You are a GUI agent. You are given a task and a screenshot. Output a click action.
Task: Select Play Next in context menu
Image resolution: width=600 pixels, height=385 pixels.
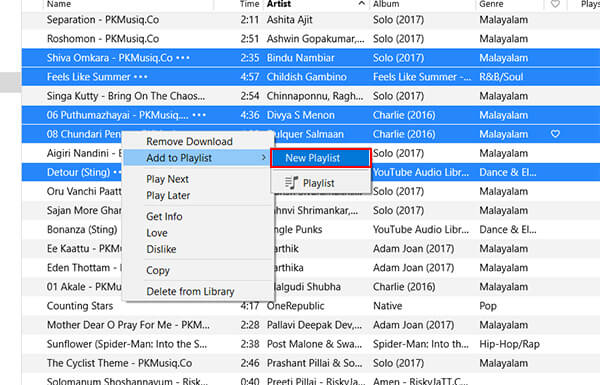point(167,179)
